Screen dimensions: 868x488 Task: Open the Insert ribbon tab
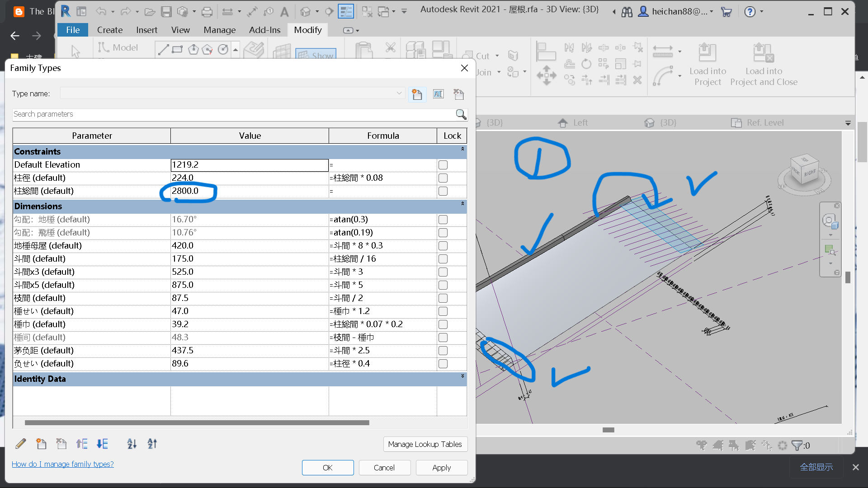pyautogui.click(x=147, y=30)
